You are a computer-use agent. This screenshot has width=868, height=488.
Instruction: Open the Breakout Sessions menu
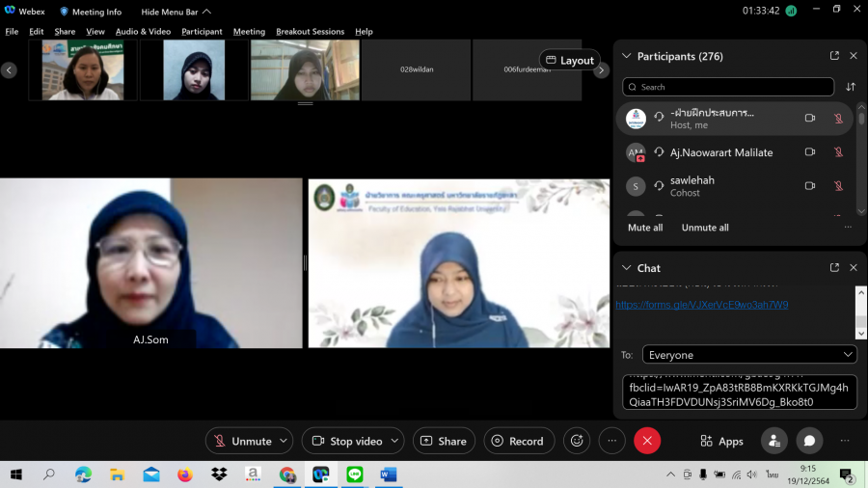point(310,32)
